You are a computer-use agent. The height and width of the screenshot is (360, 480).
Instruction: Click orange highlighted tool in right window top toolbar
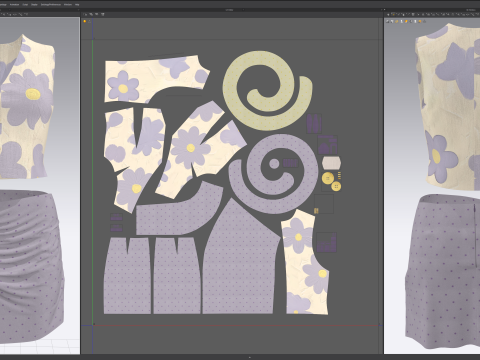click(x=393, y=14)
